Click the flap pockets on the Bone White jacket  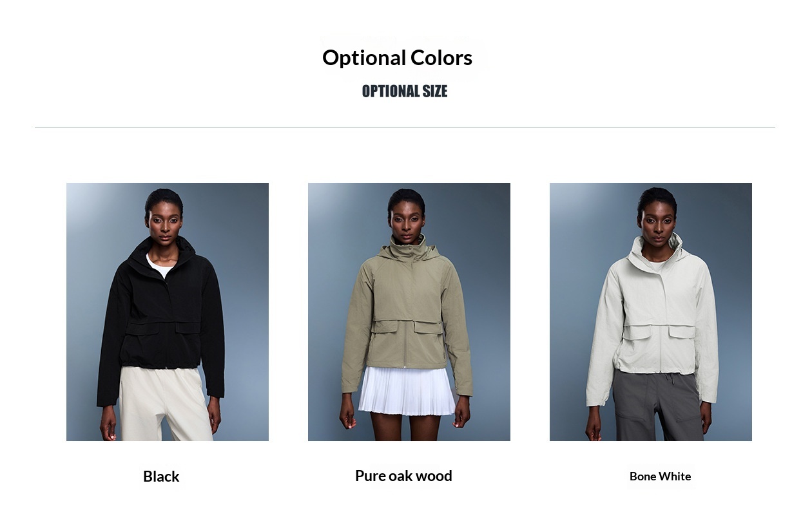coord(659,332)
